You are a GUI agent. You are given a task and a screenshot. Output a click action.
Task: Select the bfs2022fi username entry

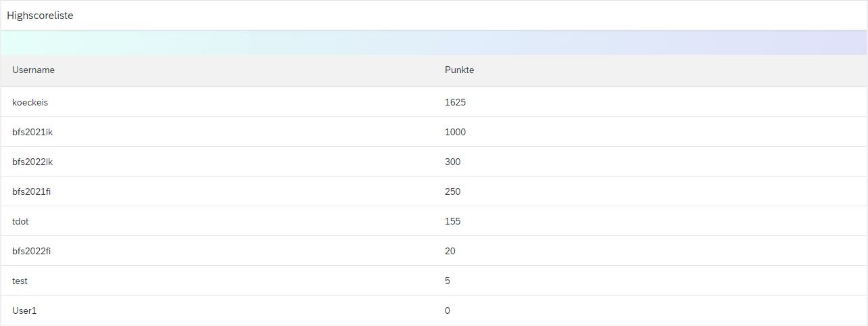32,251
